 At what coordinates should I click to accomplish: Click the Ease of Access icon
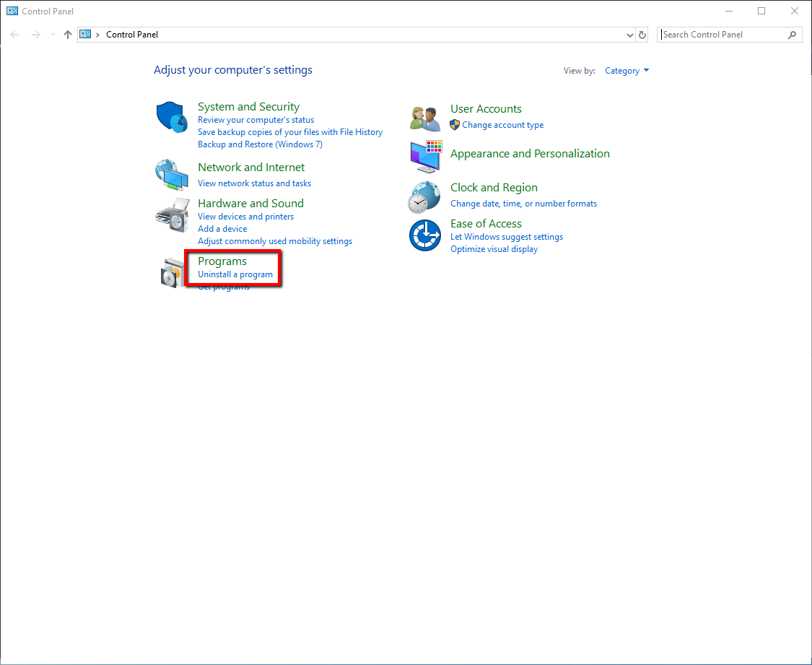click(x=424, y=235)
